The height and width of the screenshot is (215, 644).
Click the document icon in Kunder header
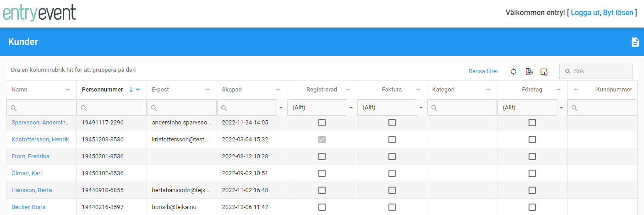pyautogui.click(x=635, y=42)
